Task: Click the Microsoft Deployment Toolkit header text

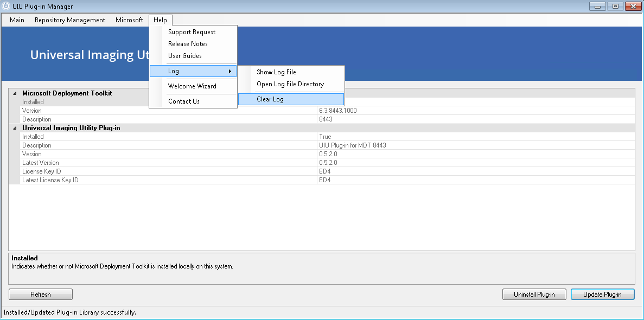Action: [x=67, y=93]
